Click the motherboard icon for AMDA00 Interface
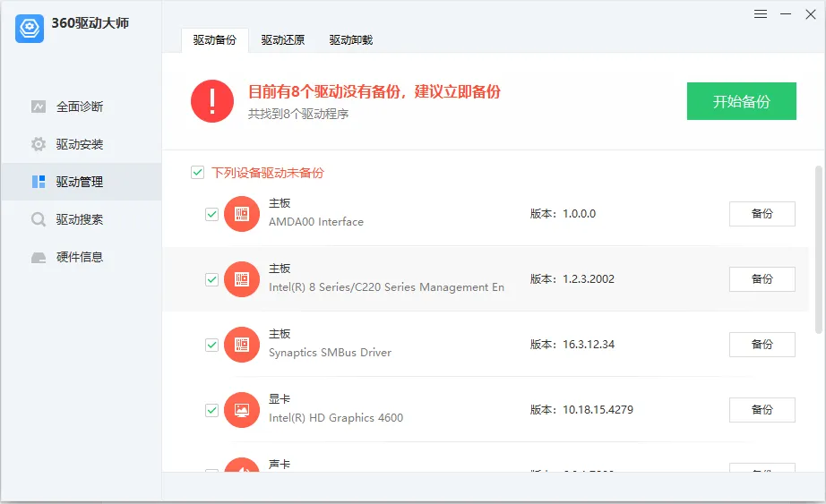 coord(242,214)
